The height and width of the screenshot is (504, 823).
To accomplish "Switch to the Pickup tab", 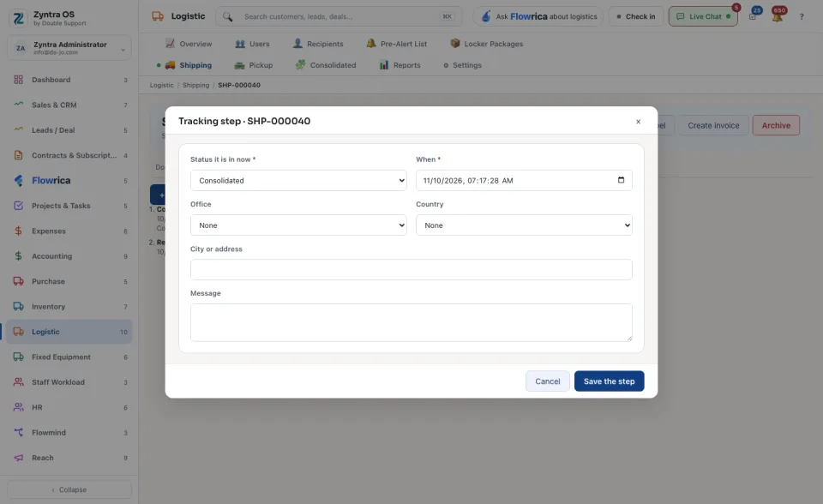I will coord(254,65).
